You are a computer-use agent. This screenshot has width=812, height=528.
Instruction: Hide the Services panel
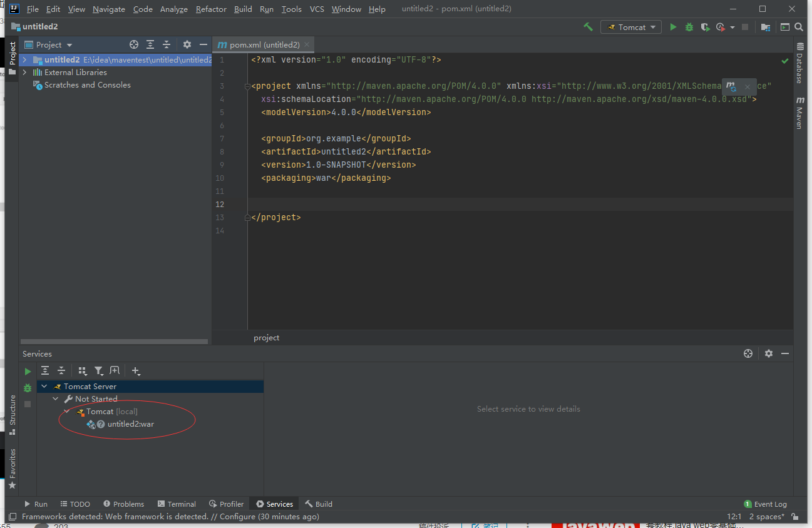coord(785,353)
